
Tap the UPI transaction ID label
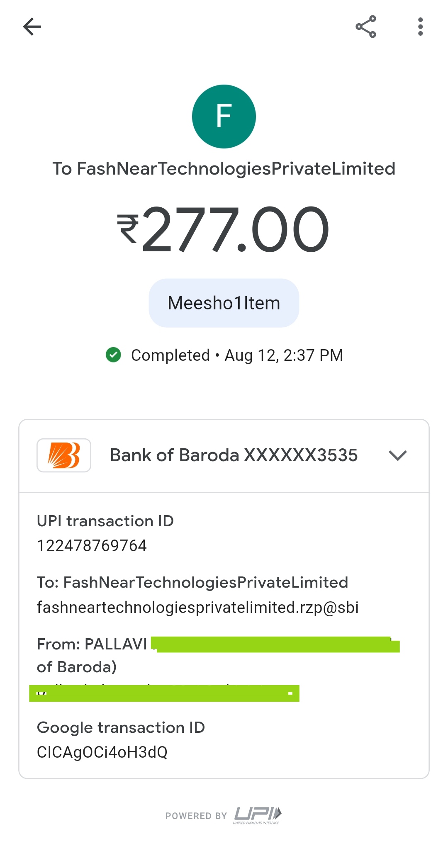105,521
